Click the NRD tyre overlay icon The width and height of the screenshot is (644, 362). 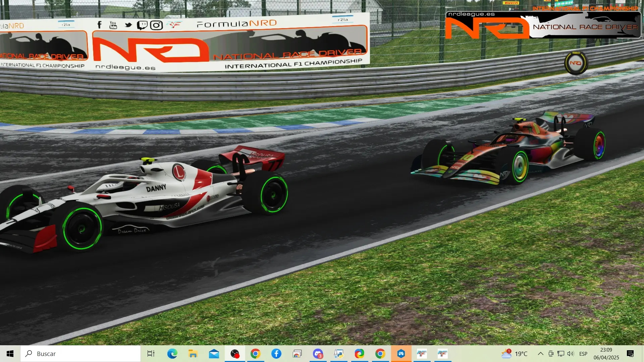click(576, 63)
